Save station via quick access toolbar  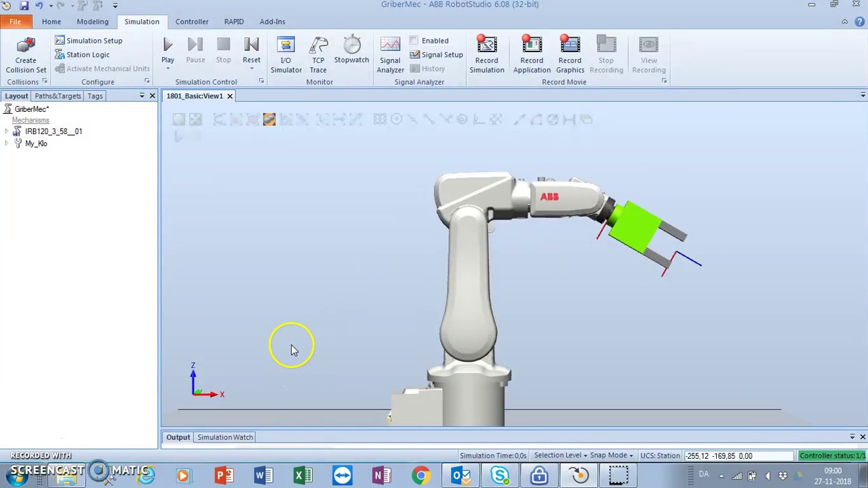coord(24,5)
